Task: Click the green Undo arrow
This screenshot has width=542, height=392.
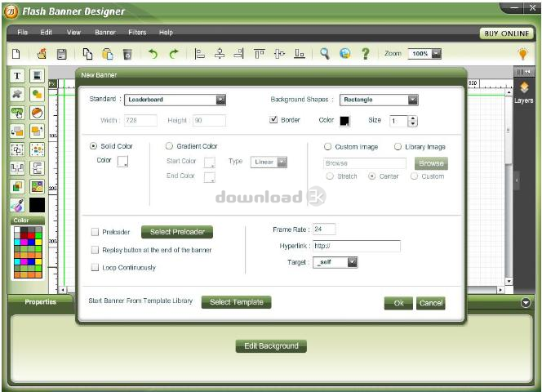Action: pyautogui.click(x=153, y=54)
